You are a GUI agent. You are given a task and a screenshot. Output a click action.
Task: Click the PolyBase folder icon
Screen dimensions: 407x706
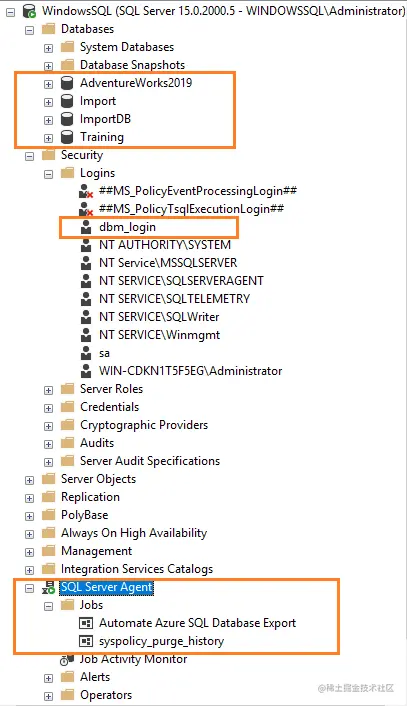48,515
